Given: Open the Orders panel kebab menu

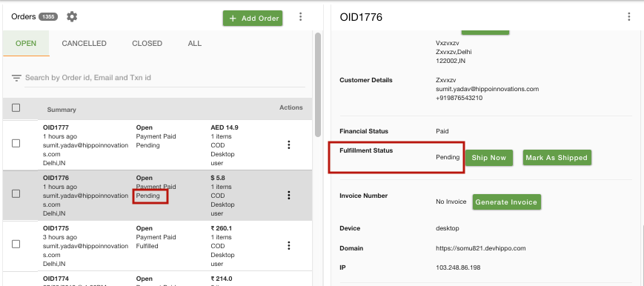Looking at the screenshot, I should point(301,17).
